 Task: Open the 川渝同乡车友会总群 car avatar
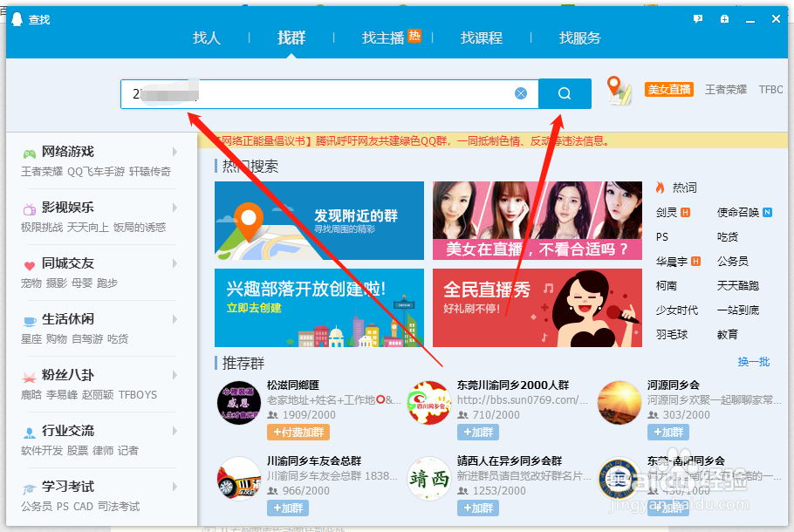point(238,479)
